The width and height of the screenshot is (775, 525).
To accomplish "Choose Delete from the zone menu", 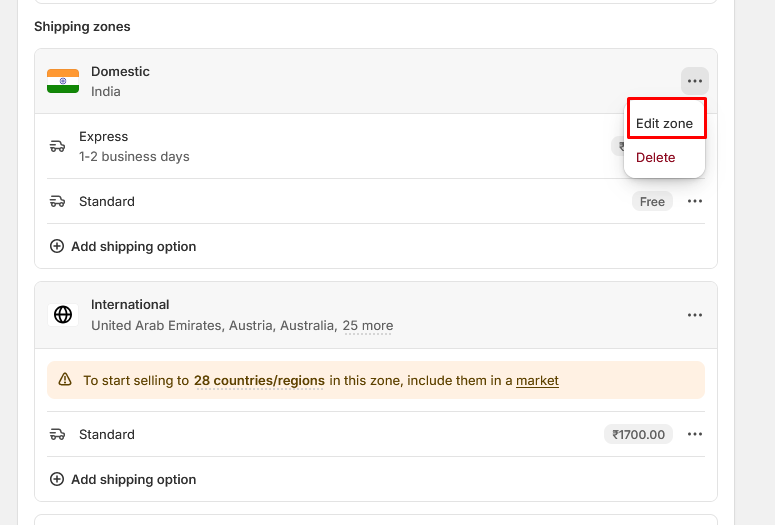I will 656,157.
